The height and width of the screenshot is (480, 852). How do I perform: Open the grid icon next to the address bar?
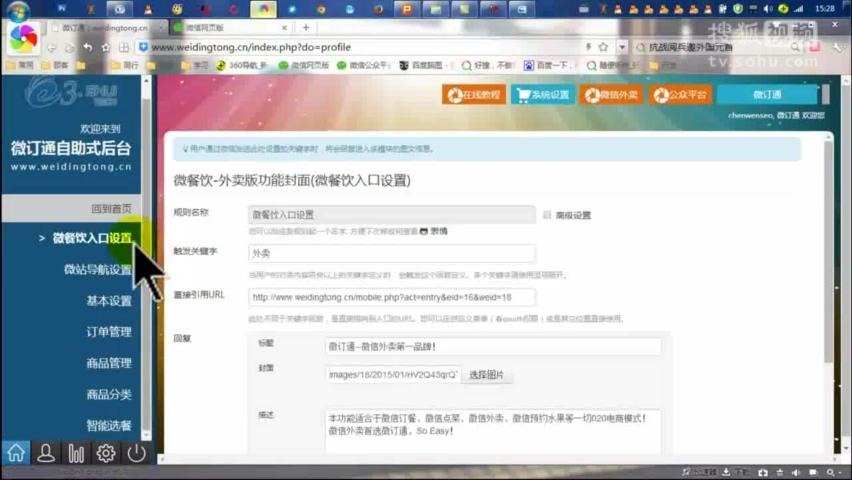click(124, 47)
